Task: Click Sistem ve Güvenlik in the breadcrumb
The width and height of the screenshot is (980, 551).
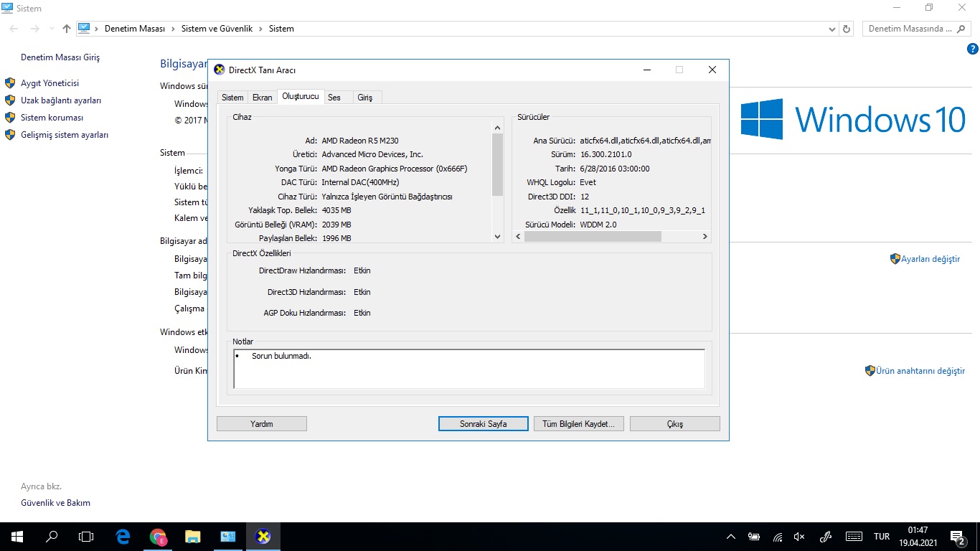Action: tap(217, 29)
